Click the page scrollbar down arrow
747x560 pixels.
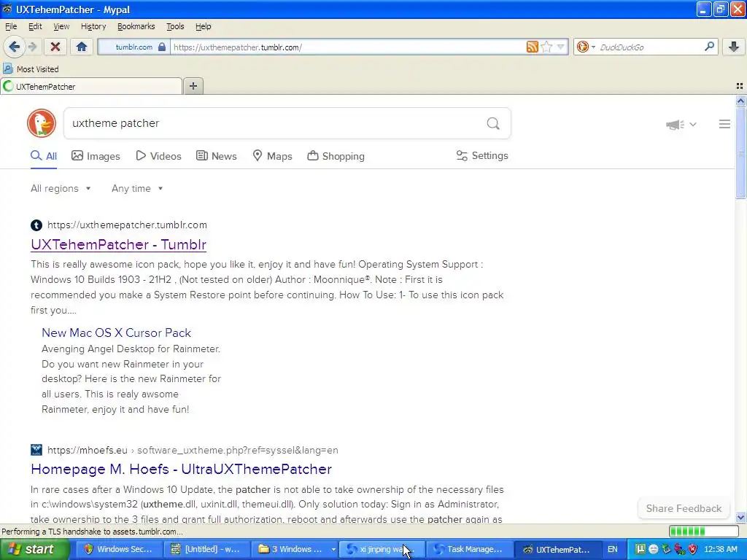click(740, 517)
